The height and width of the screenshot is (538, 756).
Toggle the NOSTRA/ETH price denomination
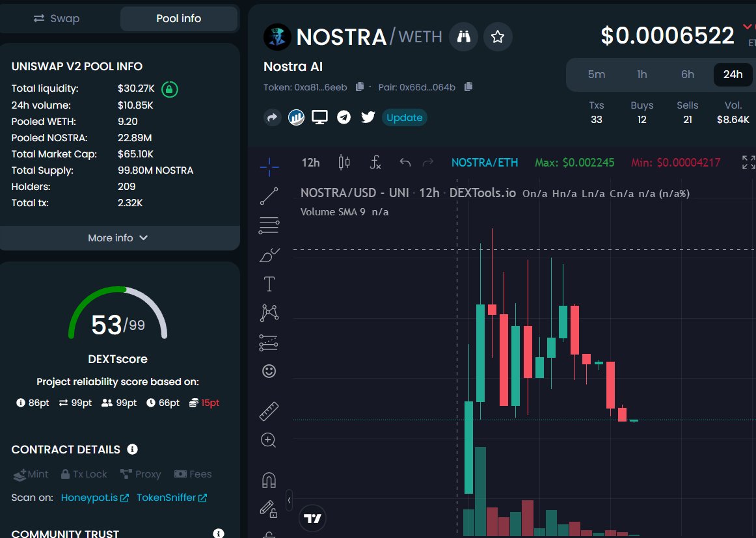485,163
